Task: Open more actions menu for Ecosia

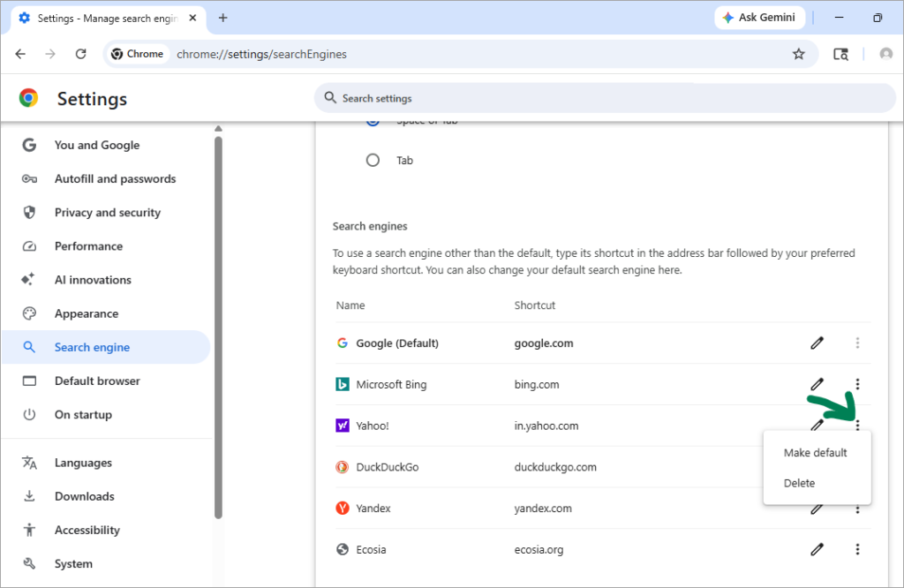Action: pyautogui.click(x=857, y=549)
